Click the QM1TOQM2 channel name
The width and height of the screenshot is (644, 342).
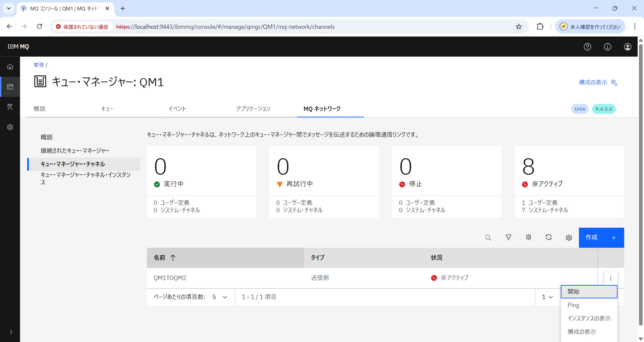coord(170,278)
